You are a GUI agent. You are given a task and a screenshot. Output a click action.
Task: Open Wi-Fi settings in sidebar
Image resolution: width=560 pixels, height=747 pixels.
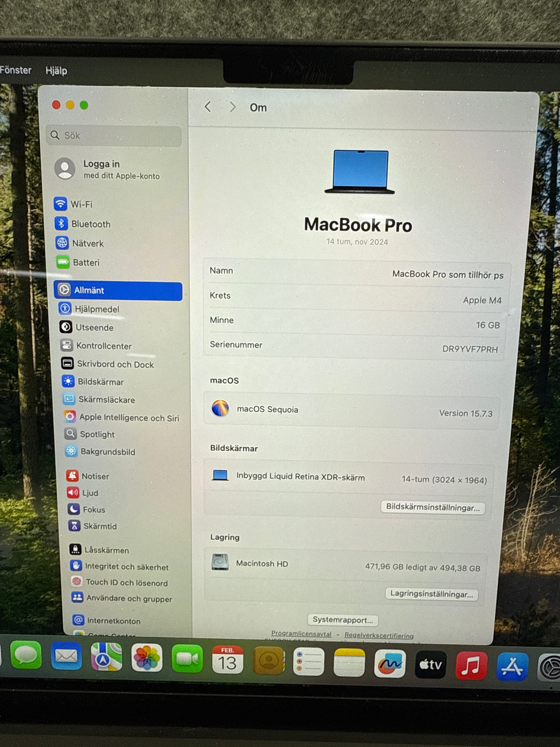coord(81,204)
